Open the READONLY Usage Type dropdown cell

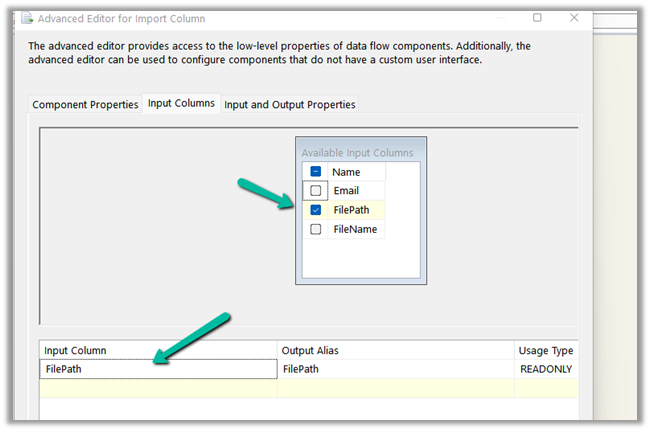coord(547,369)
